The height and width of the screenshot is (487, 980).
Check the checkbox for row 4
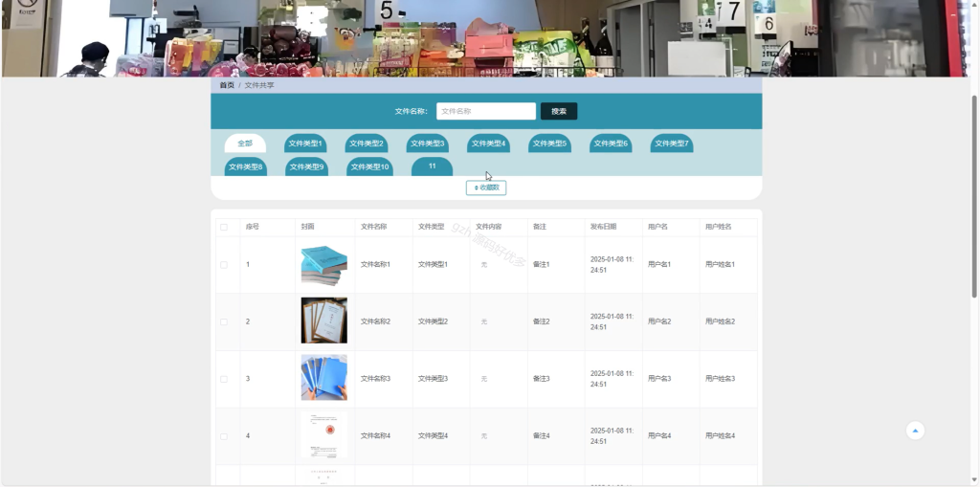pyautogui.click(x=224, y=436)
